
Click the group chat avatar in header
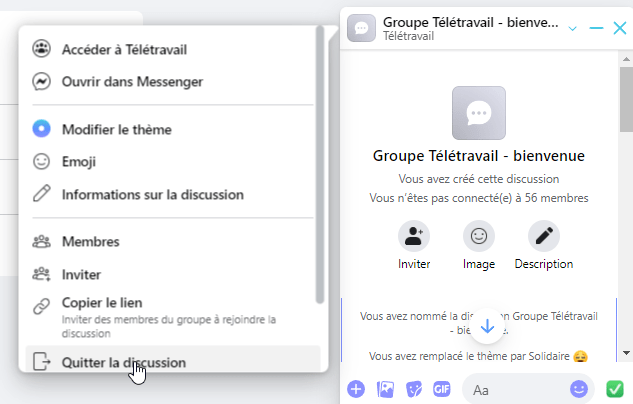[x=362, y=28]
